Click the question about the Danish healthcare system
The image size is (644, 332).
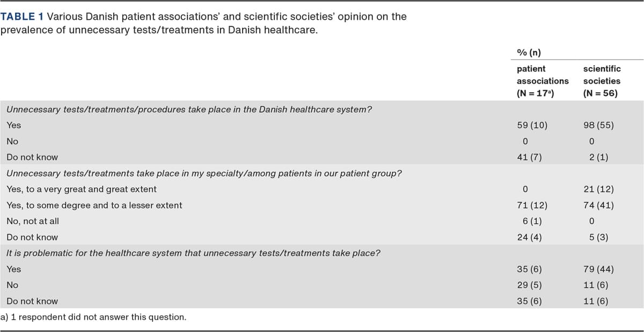[189, 110]
